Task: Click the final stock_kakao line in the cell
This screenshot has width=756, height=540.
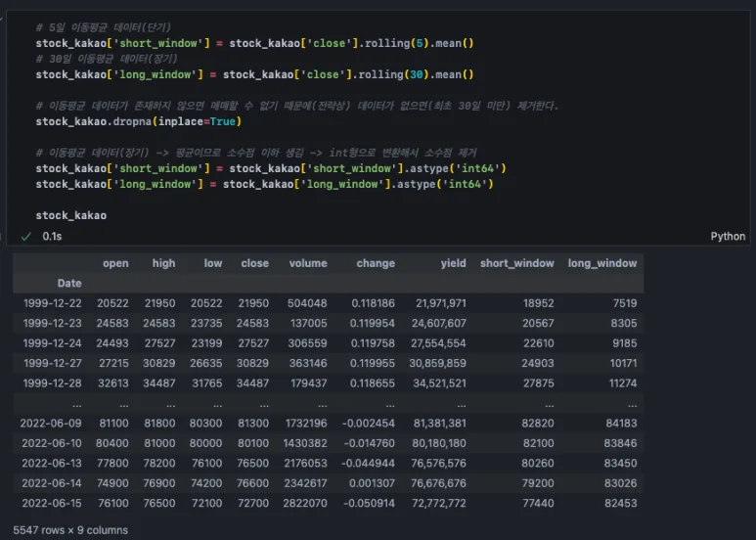Action: click(x=70, y=215)
